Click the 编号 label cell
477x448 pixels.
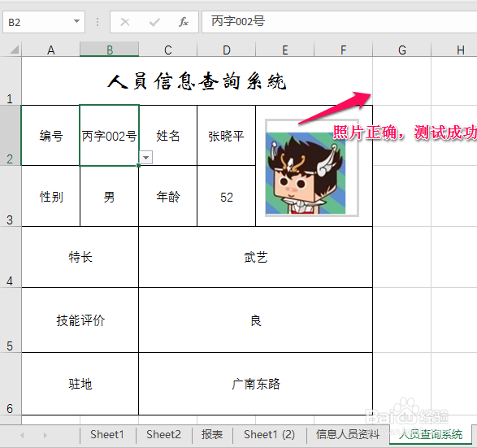coord(51,136)
